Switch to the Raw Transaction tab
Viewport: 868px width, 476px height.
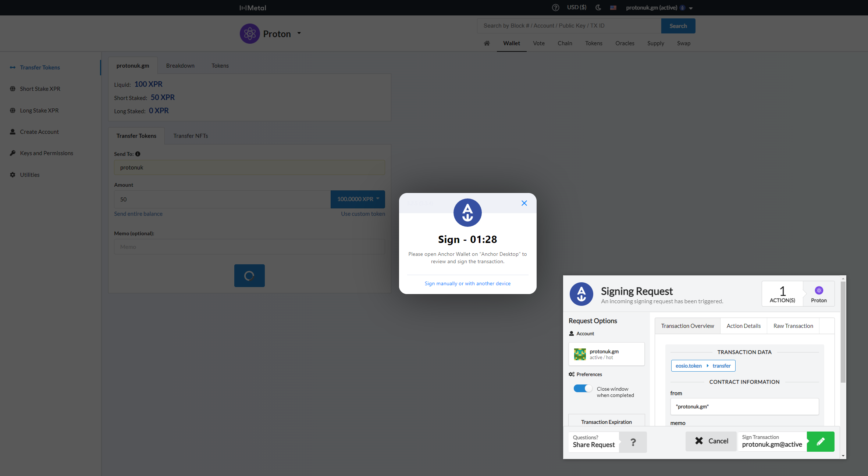tap(793, 326)
